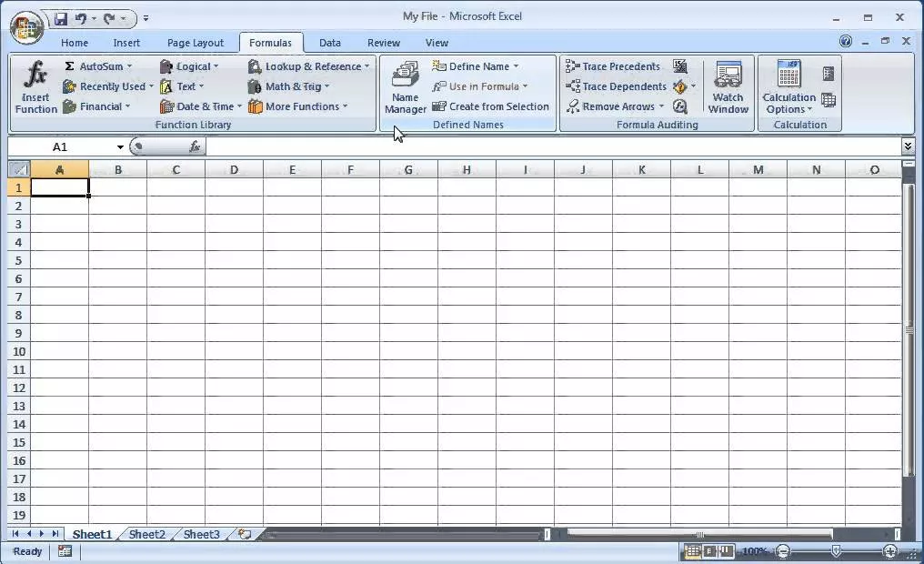924x564 pixels.
Task: Open Excel Help question mark icon
Action: point(846,41)
